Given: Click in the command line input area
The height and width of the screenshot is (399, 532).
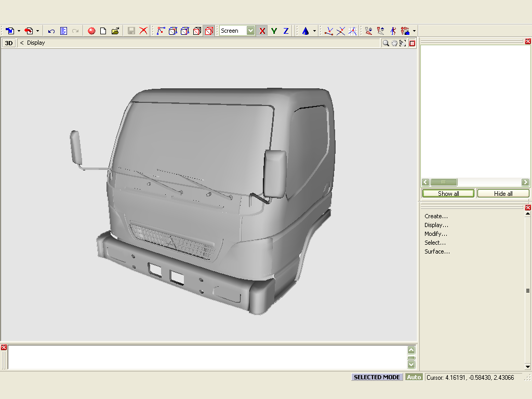Looking at the screenshot, I should tap(207, 357).
